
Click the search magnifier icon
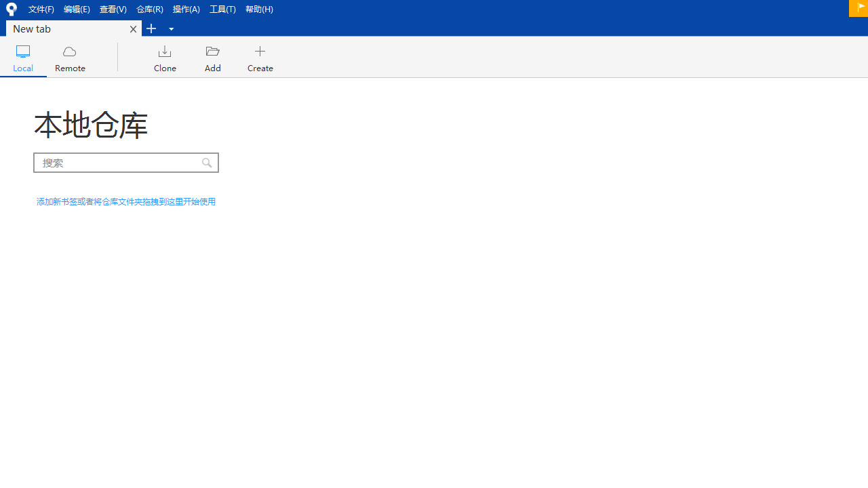207,163
